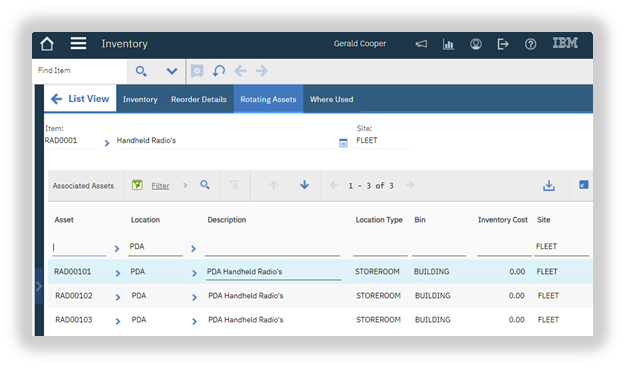Click the long description icon beside Handheld Radio's
This screenshot has width=626, height=368.
(343, 143)
